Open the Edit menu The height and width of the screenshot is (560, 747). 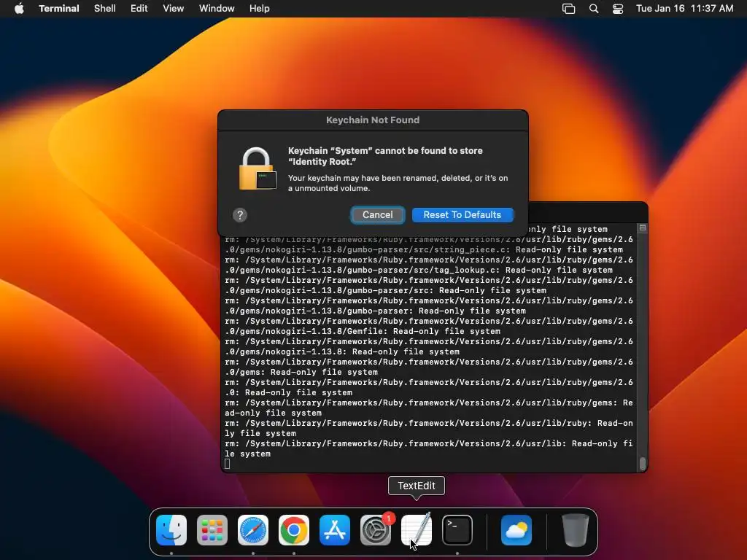(x=139, y=9)
